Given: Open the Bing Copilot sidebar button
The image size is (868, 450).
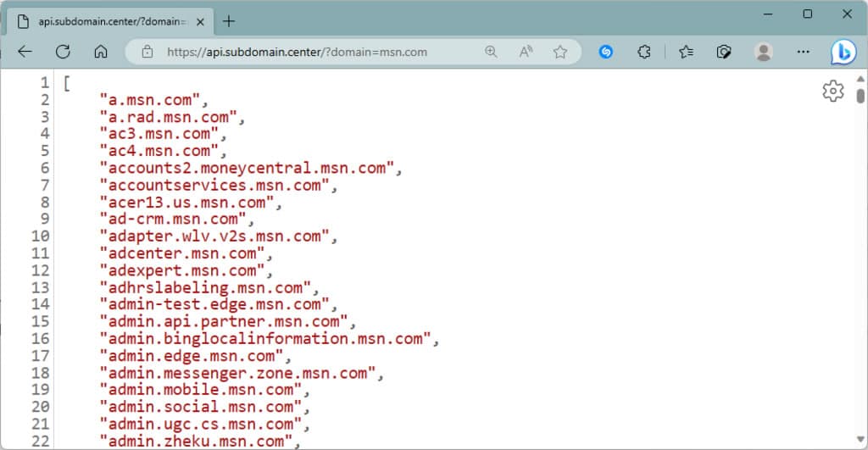Looking at the screenshot, I should pyautogui.click(x=843, y=52).
